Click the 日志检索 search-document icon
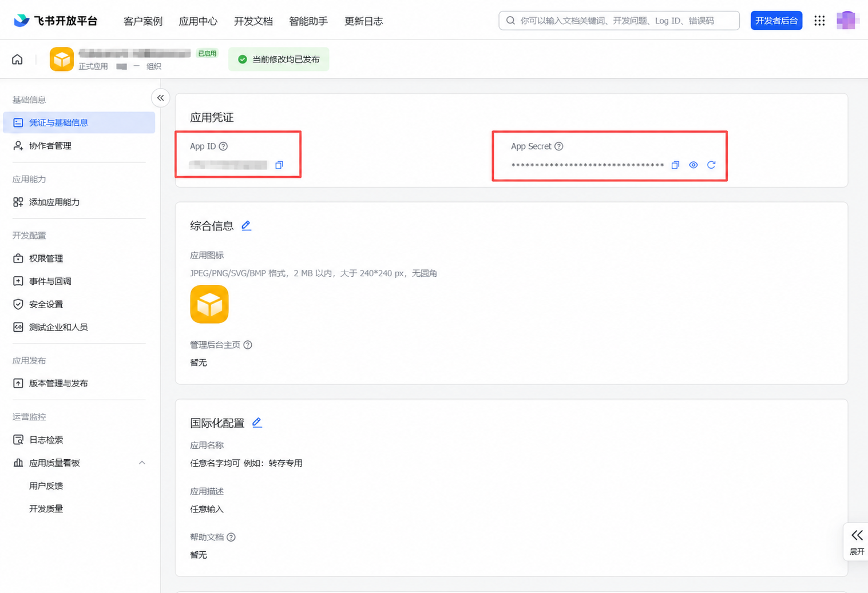The image size is (868, 593). pyautogui.click(x=18, y=440)
